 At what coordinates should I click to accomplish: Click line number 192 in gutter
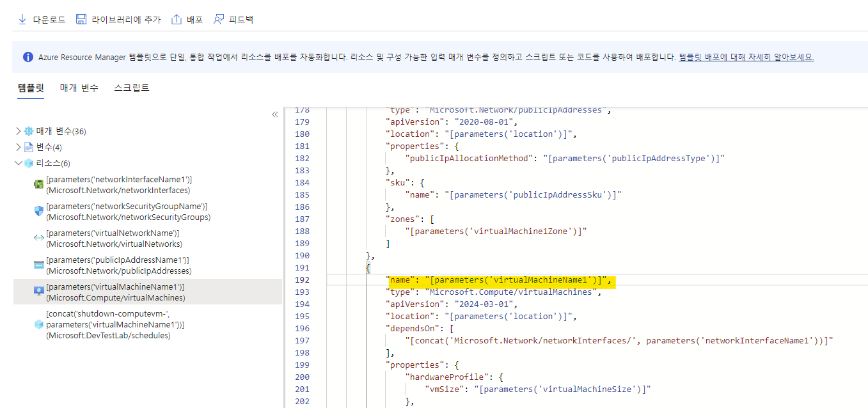(303, 279)
